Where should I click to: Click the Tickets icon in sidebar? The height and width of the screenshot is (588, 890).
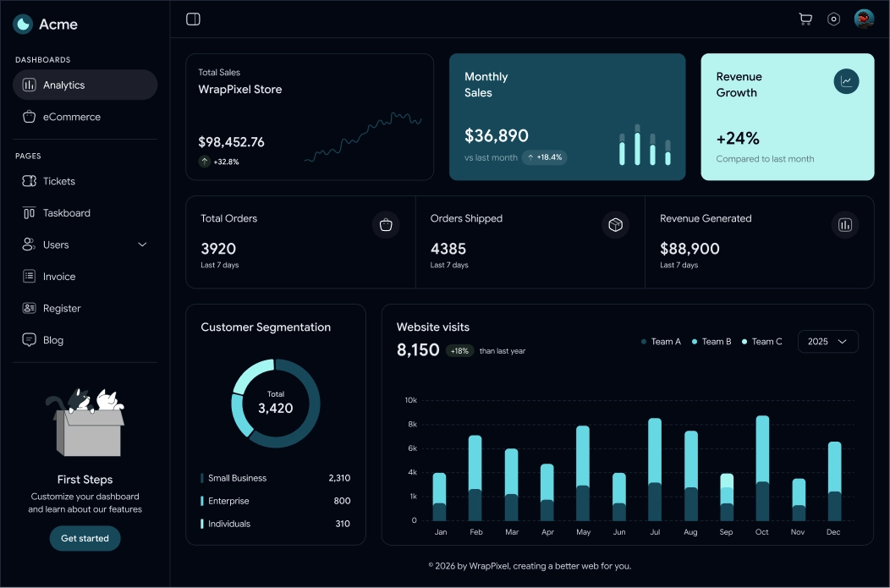click(29, 181)
